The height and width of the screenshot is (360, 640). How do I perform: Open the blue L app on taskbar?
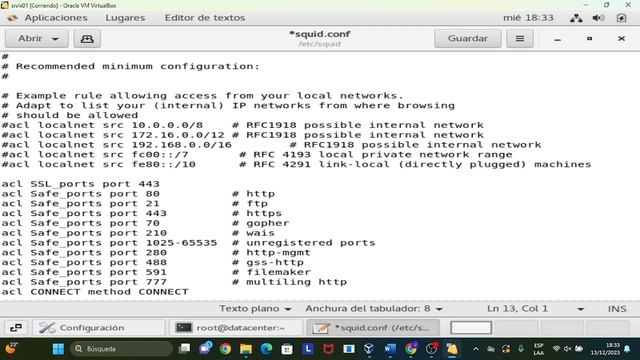tap(308, 349)
